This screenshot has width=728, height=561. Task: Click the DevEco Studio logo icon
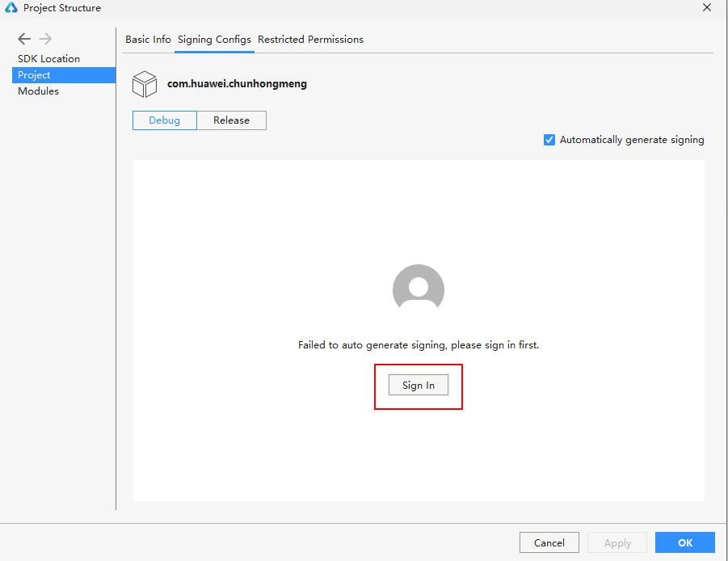[x=11, y=7]
